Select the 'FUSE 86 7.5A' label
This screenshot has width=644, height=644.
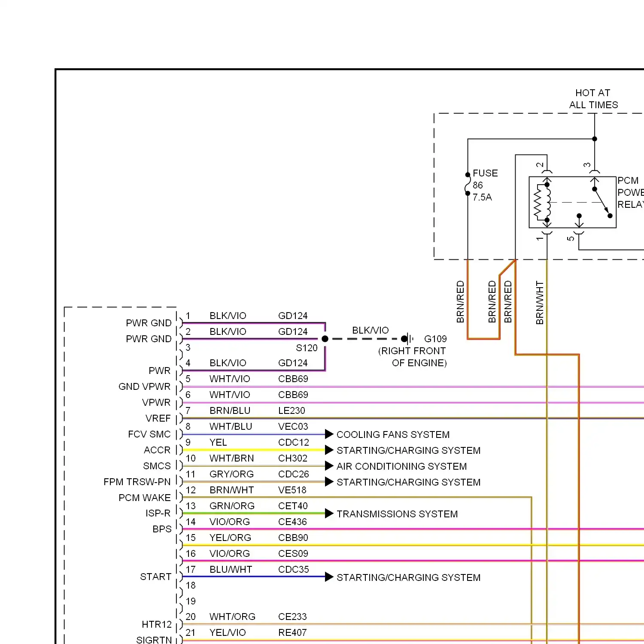pos(486,185)
